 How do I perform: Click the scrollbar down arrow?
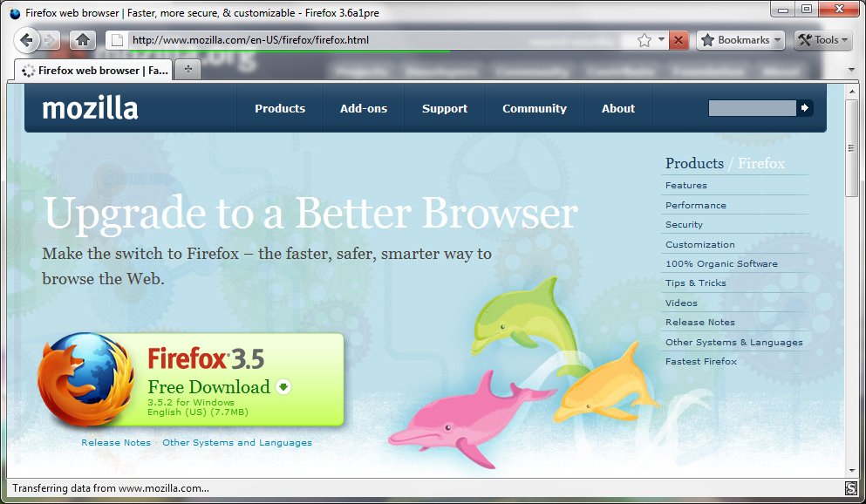click(851, 471)
